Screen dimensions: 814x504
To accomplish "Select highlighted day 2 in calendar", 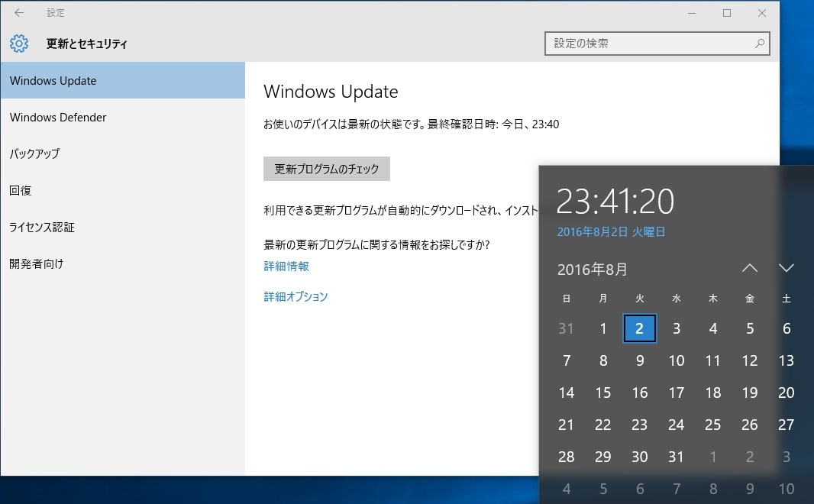I will (640, 328).
